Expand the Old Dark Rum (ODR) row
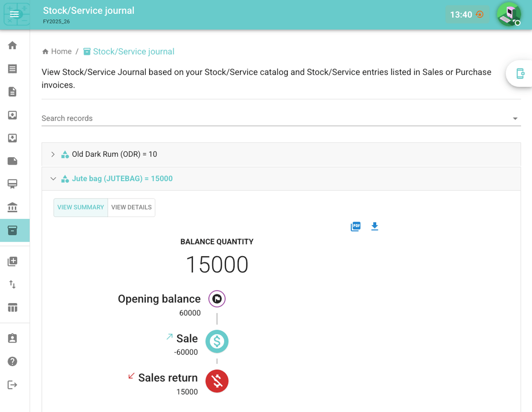This screenshot has height=412, width=532. click(53, 154)
